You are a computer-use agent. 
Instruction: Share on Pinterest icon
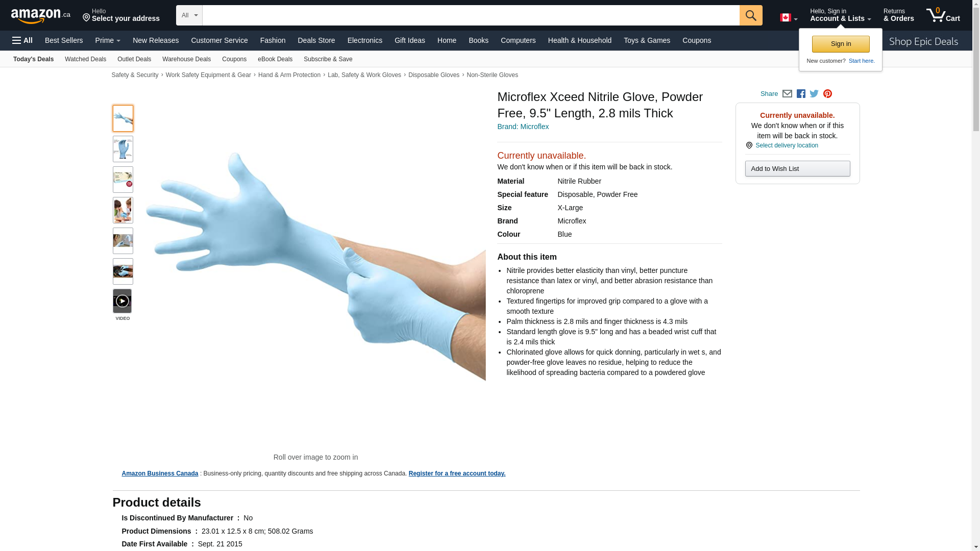click(x=827, y=94)
